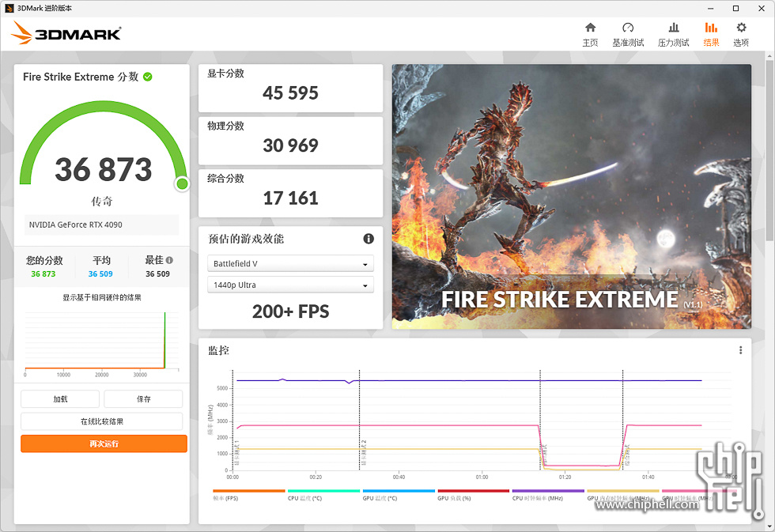
Task: Click the info icon beside 预估的游戏效能
Action: [368, 239]
